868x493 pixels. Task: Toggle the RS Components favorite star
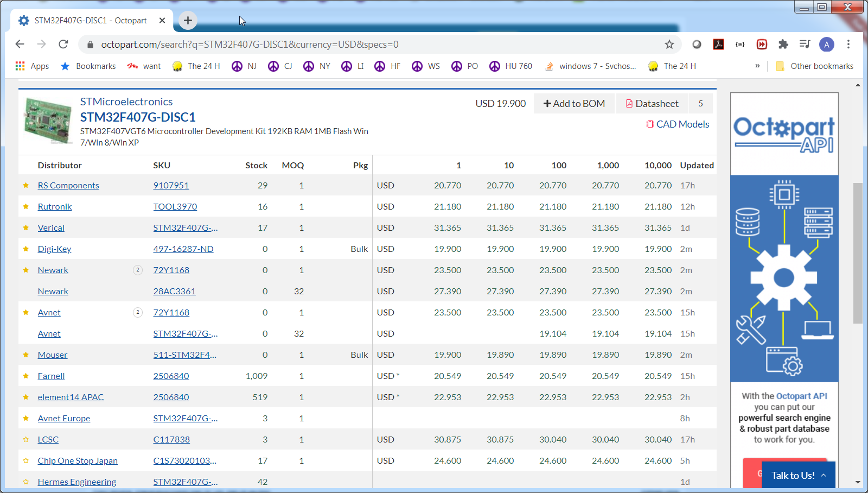(x=25, y=186)
